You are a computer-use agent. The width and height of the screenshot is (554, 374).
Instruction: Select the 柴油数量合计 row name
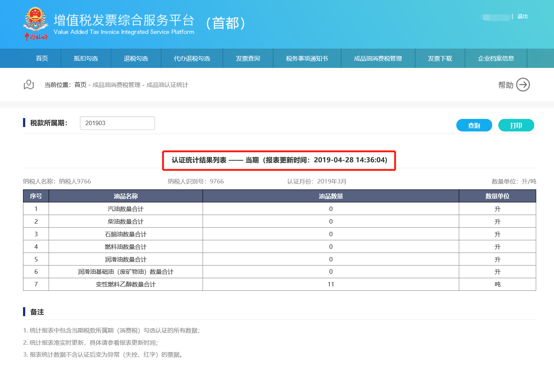click(x=126, y=221)
